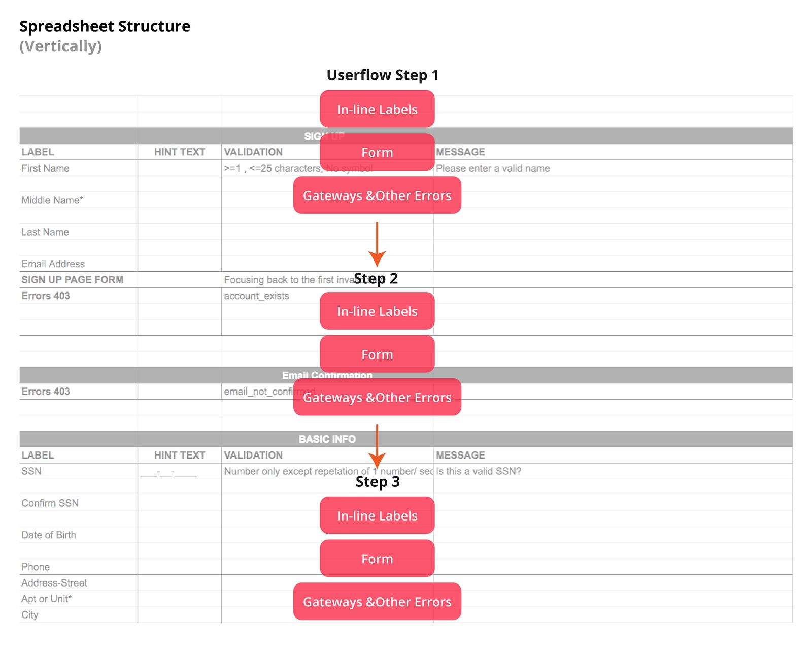Click the arrow pointing to Step 2
The height and width of the screenshot is (650, 812).
377,245
